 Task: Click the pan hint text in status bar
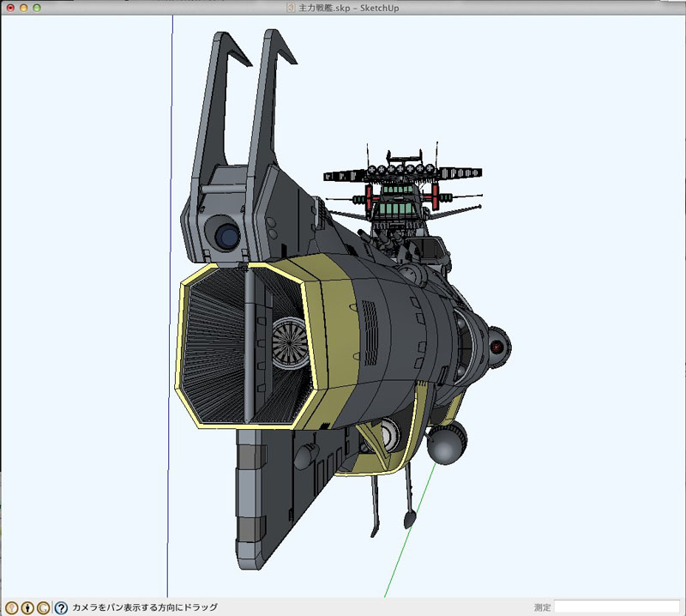144,607
